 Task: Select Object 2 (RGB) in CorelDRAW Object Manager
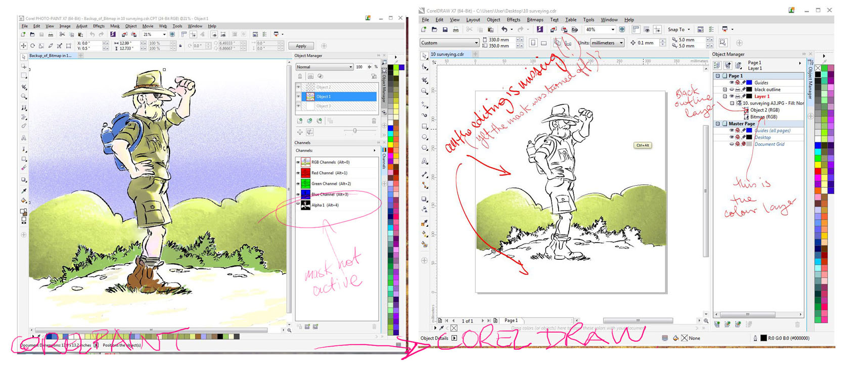tap(764, 110)
